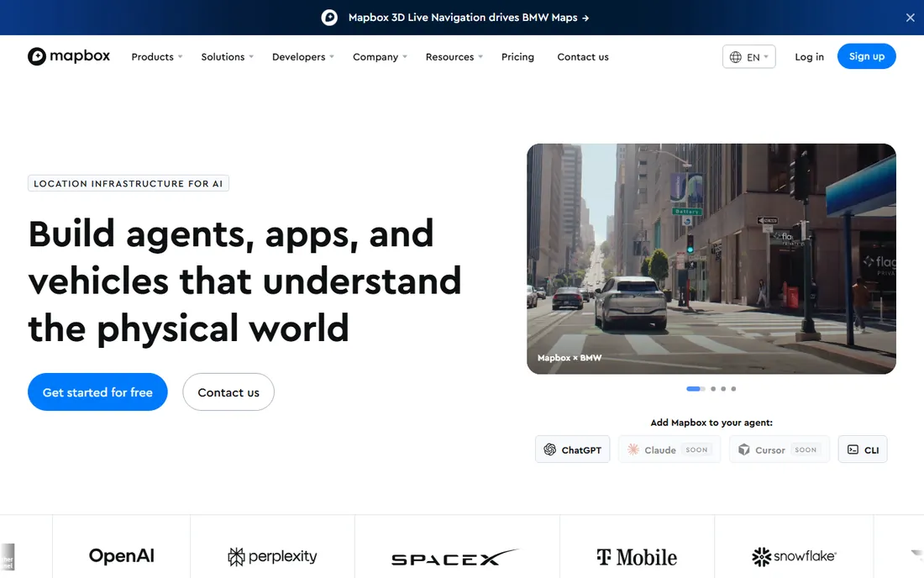Click the Log in link
This screenshot has width=924, height=578.
coord(809,57)
